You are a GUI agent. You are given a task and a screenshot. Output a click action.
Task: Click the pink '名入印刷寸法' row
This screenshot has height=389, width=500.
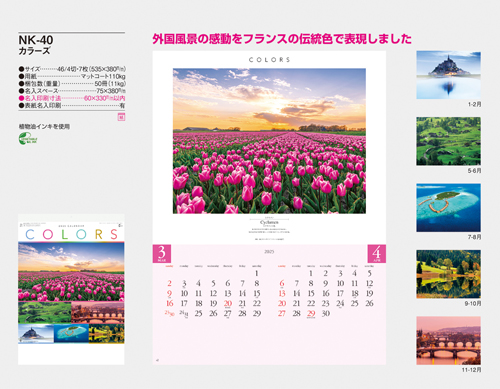[x=72, y=98]
